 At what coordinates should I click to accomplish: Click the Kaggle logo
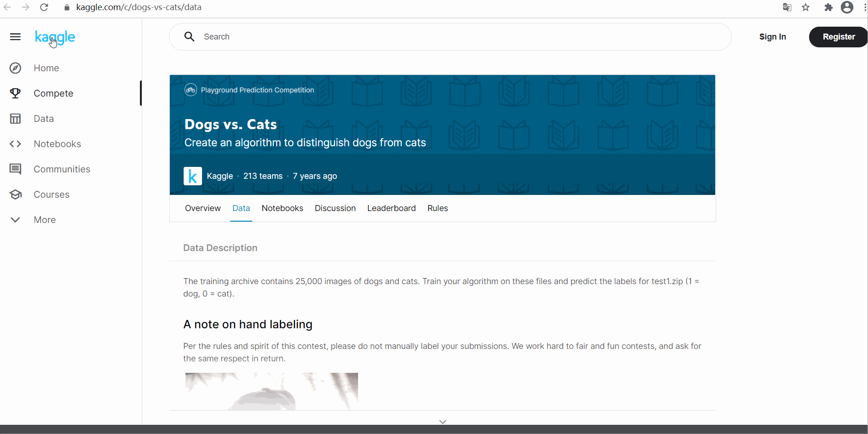tap(55, 37)
